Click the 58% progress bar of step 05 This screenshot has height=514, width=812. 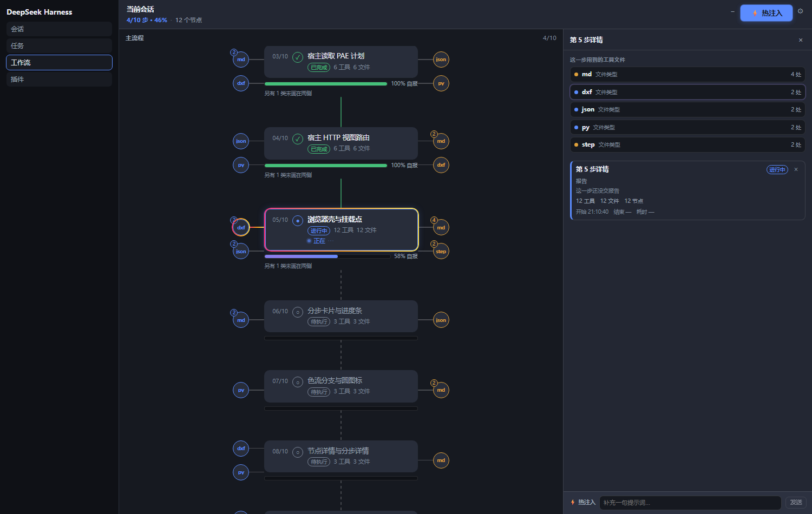coord(328,256)
